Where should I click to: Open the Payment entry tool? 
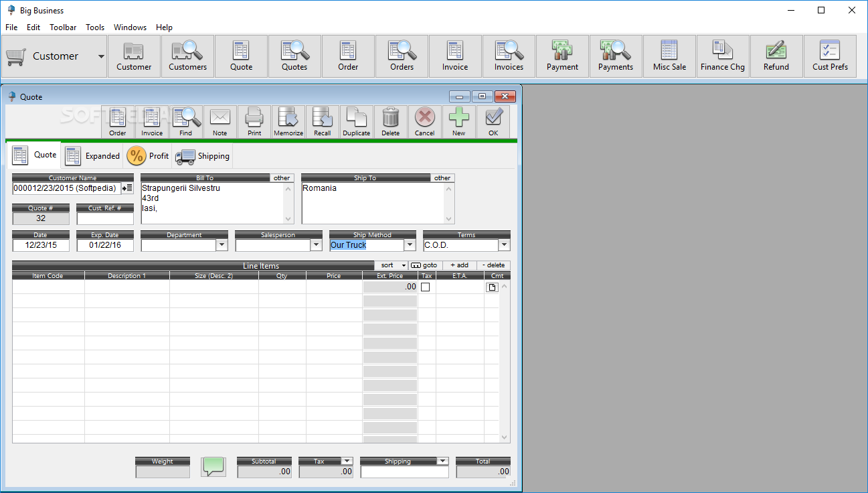pyautogui.click(x=562, y=56)
